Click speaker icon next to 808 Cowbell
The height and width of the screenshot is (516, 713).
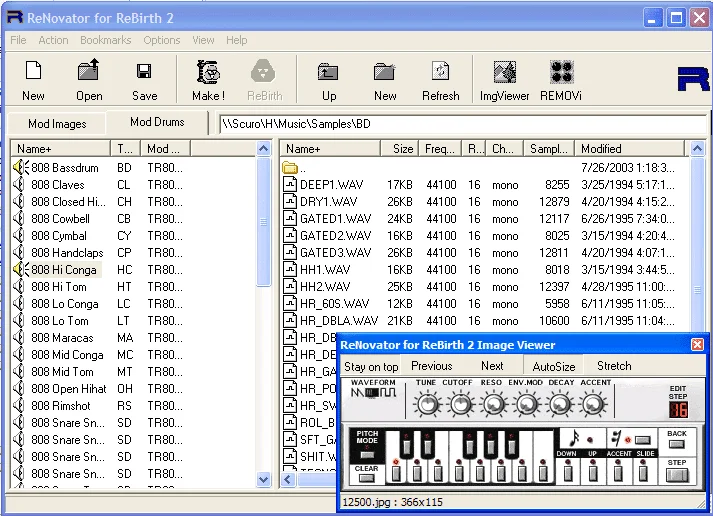pos(19,219)
